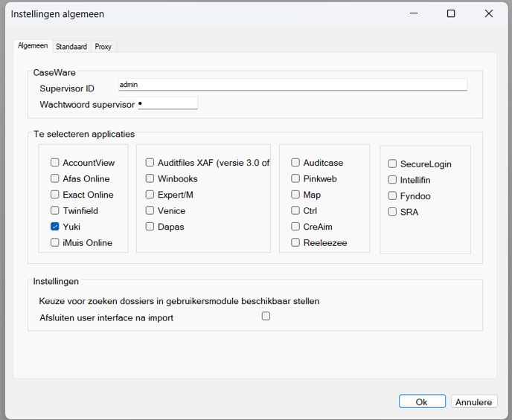The width and height of the screenshot is (512, 420).
Task: Uncheck the Yuki checkbox
Action: click(x=55, y=226)
